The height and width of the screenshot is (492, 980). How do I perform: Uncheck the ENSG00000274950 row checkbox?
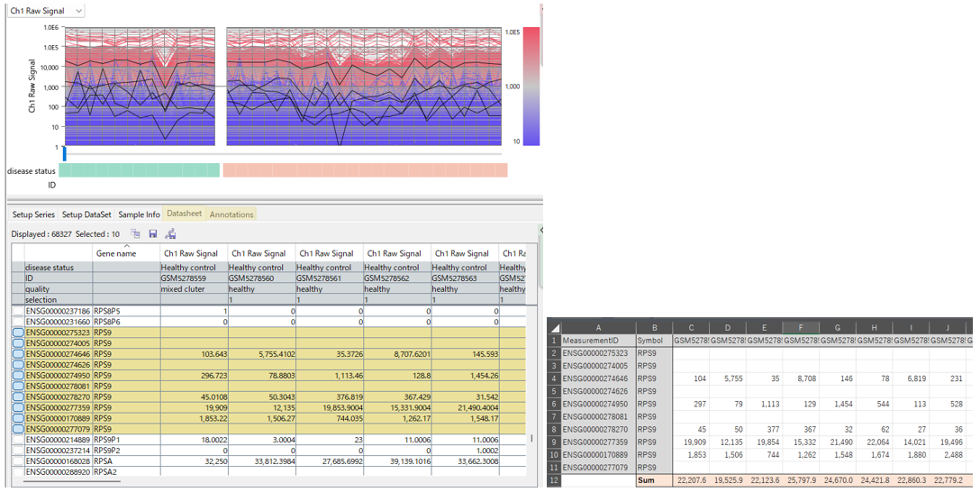(17, 375)
